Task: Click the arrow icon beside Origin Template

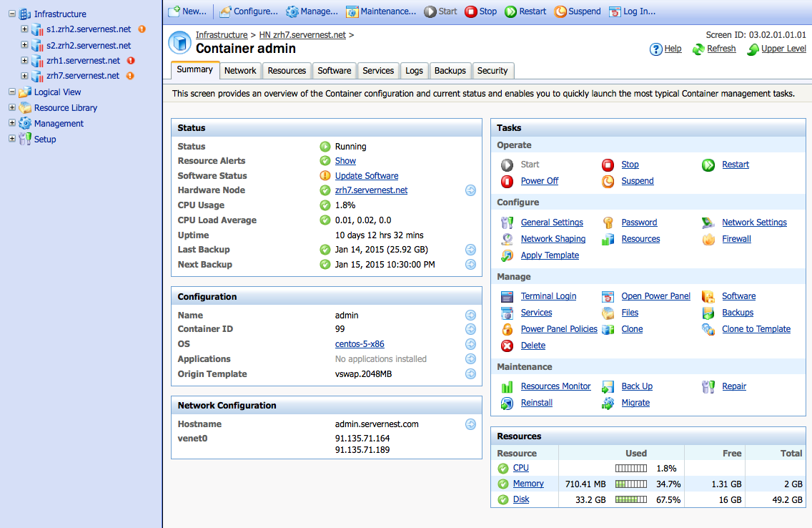Action: click(470, 374)
